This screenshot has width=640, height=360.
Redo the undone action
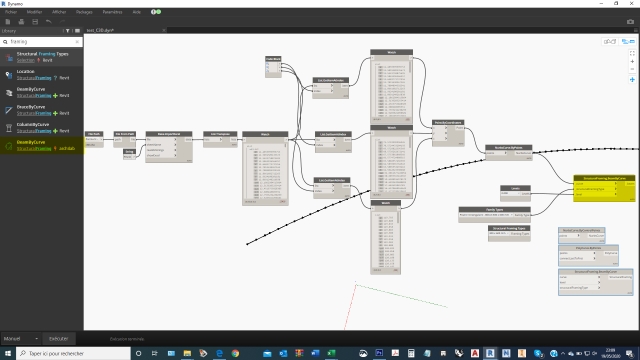pyautogui.click(x=62, y=22)
